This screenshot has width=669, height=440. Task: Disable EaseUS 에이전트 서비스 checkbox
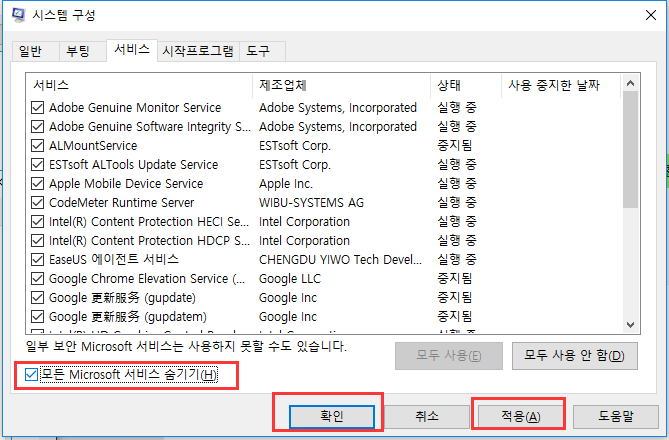38,259
